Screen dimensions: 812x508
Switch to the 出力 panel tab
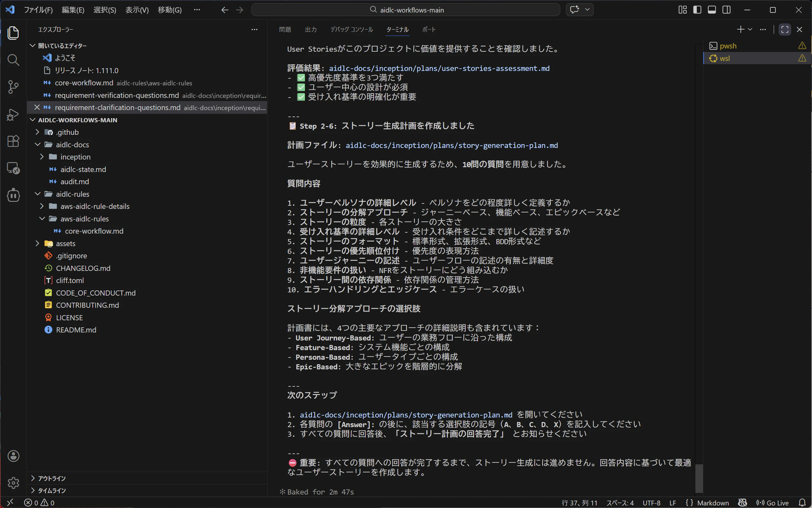pos(311,30)
